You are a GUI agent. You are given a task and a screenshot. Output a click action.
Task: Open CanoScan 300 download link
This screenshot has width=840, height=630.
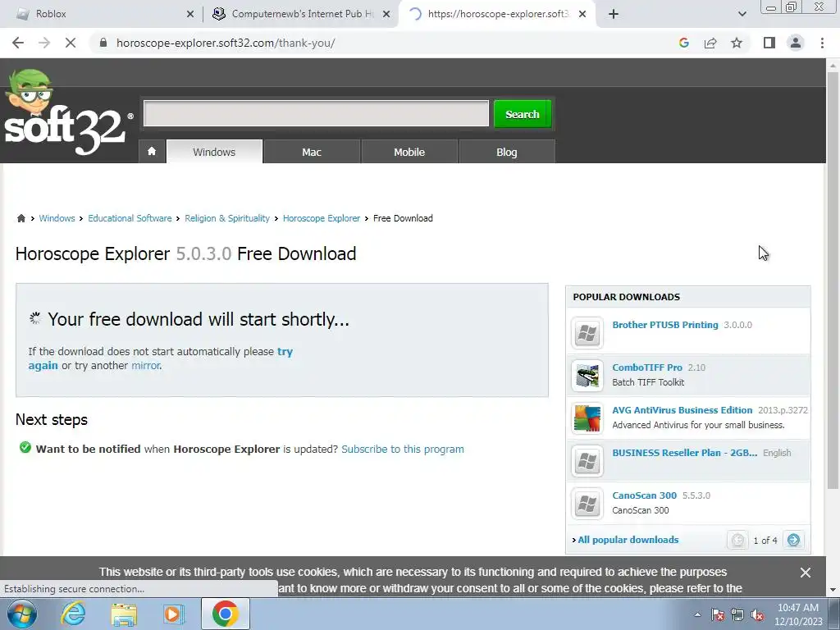coord(645,495)
